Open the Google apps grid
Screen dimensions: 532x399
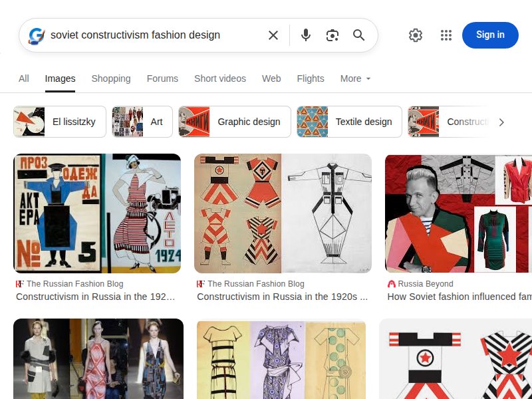point(446,35)
